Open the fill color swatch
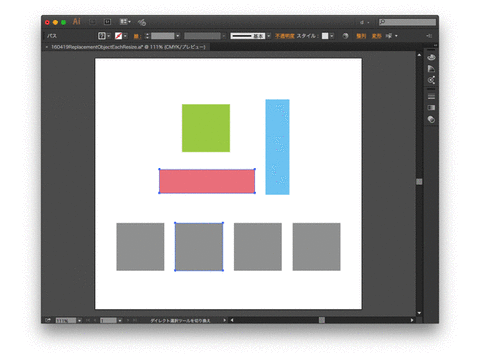This screenshot has height=360, width=480. (x=102, y=36)
